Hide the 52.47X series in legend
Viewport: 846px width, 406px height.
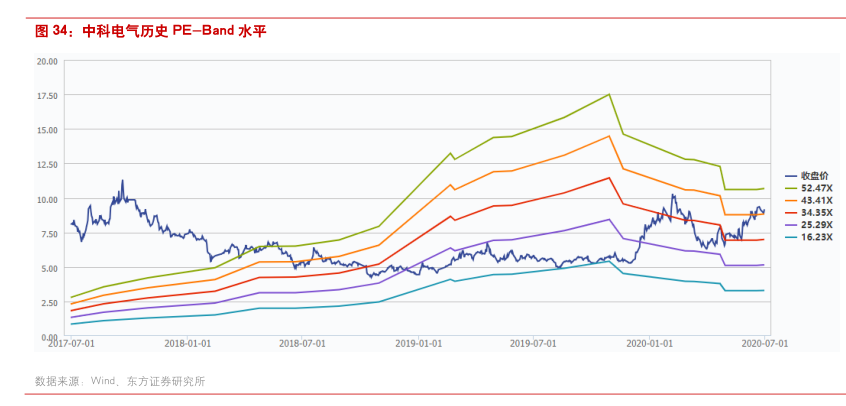point(807,188)
